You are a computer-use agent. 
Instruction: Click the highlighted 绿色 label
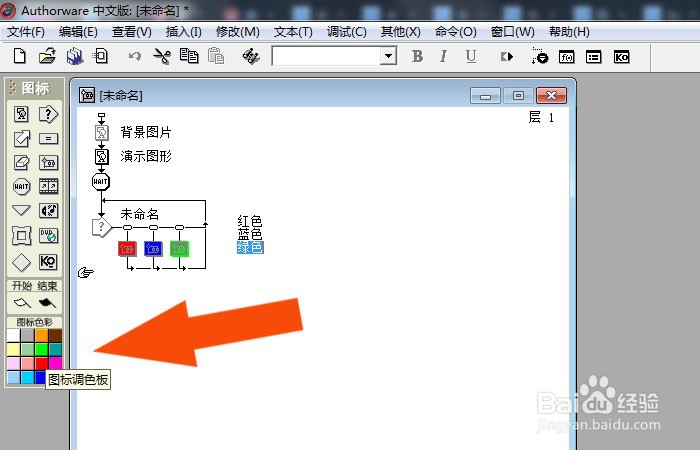[250, 247]
